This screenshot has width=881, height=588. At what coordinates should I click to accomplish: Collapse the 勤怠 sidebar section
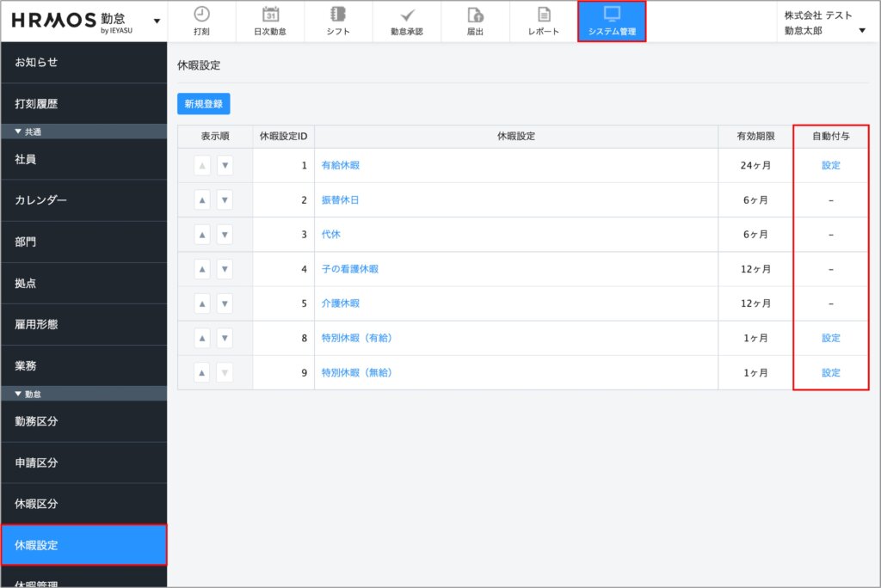[x=19, y=394]
